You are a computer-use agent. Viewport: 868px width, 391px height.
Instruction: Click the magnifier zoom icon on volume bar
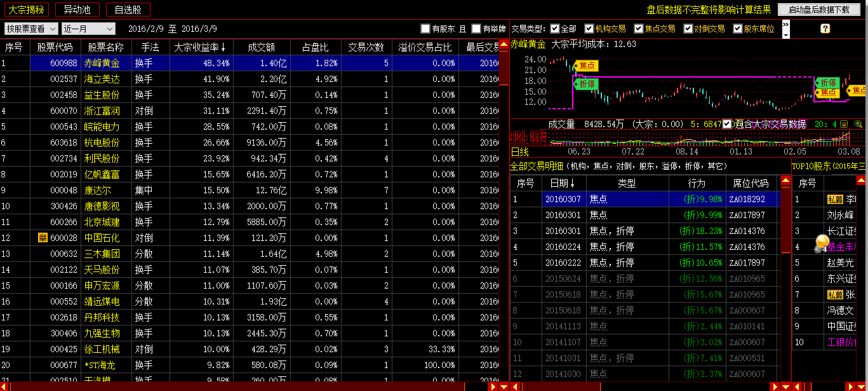[858, 125]
